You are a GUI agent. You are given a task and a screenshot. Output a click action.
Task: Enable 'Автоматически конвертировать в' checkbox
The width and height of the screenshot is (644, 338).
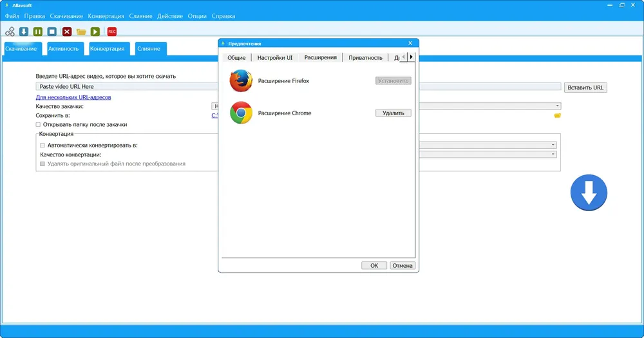tap(43, 146)
